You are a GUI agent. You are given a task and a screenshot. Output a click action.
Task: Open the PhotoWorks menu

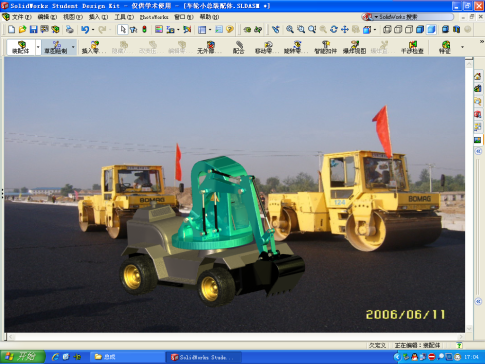click(154, 17)
